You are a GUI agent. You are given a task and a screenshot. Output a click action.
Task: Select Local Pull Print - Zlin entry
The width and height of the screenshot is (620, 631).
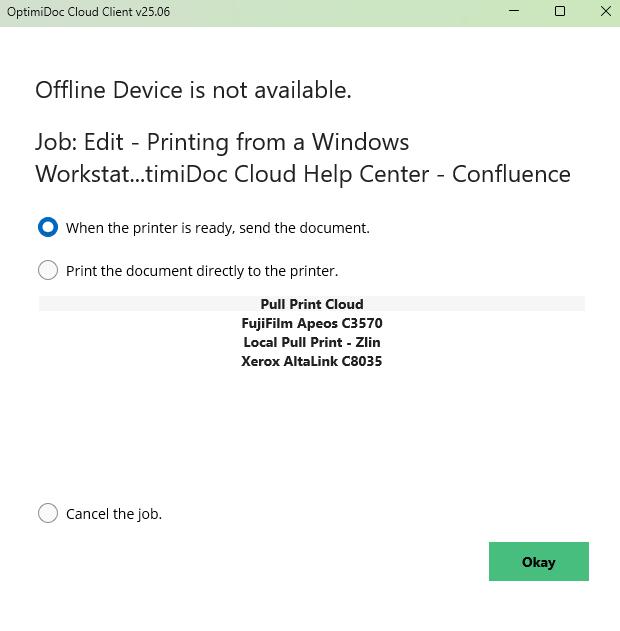click(312, 342)
